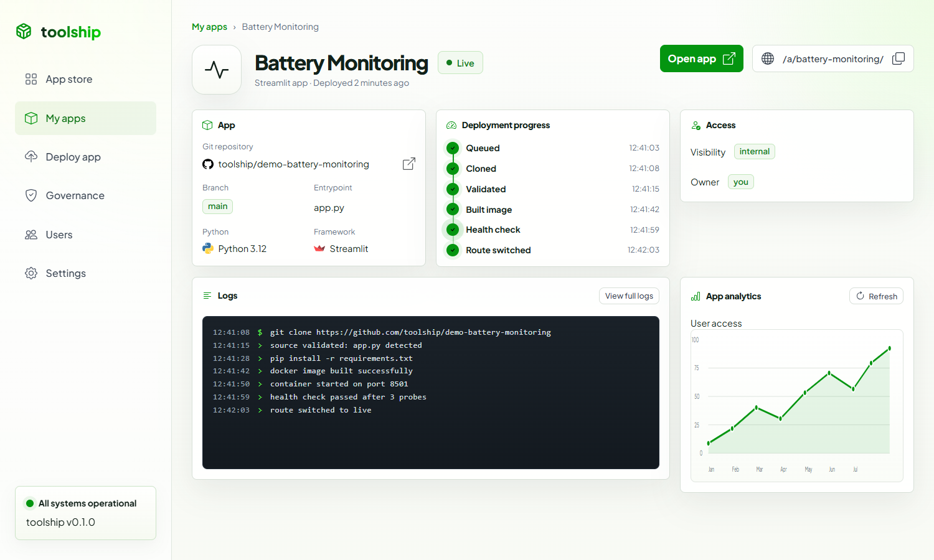Copy the app URL with the copy icon

click(899, 58)
